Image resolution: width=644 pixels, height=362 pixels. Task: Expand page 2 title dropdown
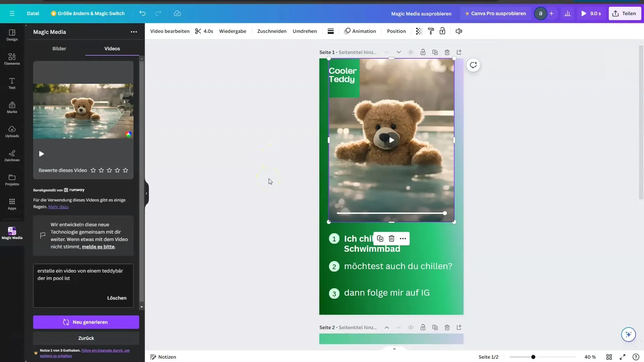tap(398, 327)
